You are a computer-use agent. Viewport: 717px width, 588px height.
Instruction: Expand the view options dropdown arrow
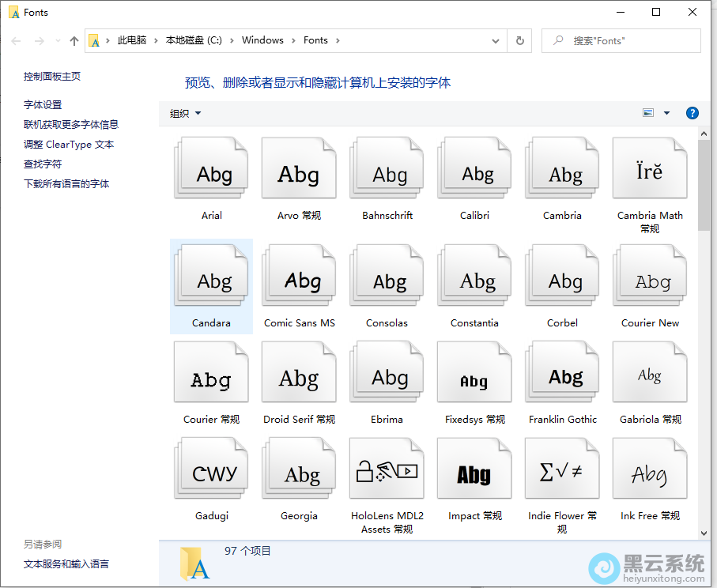coord(666,113)
